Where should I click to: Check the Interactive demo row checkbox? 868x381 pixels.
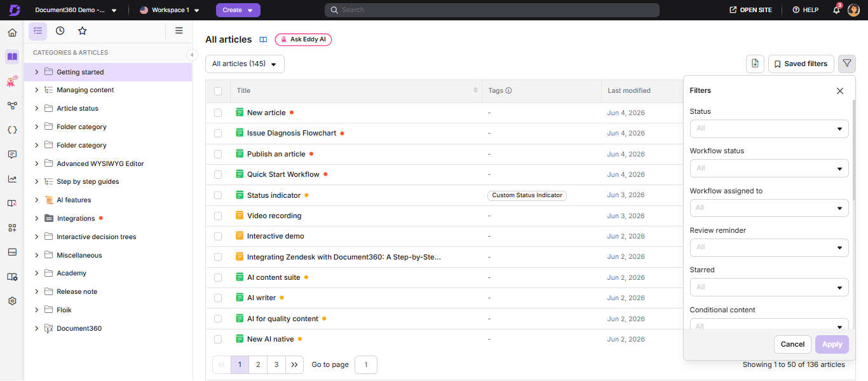click(218, 236)
